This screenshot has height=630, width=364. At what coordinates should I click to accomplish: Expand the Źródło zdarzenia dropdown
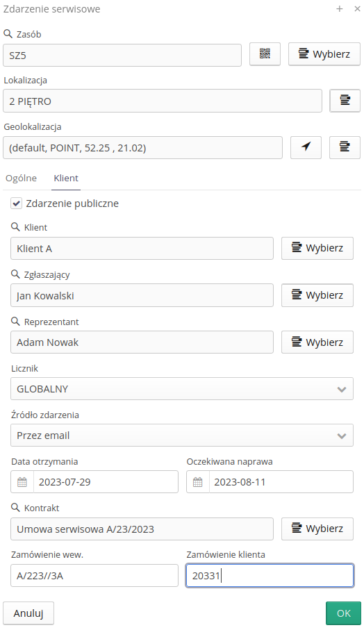(x=182, y=435)
